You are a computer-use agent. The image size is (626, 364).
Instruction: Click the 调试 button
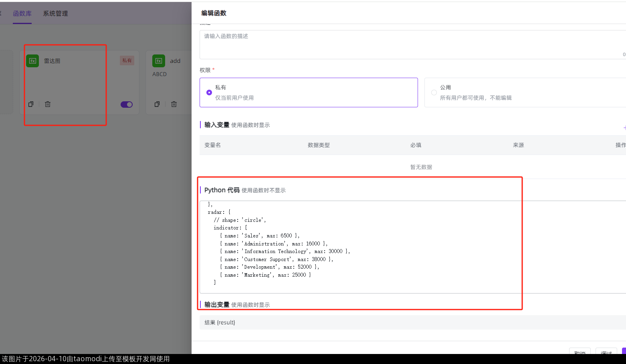[x=606, y=352]
